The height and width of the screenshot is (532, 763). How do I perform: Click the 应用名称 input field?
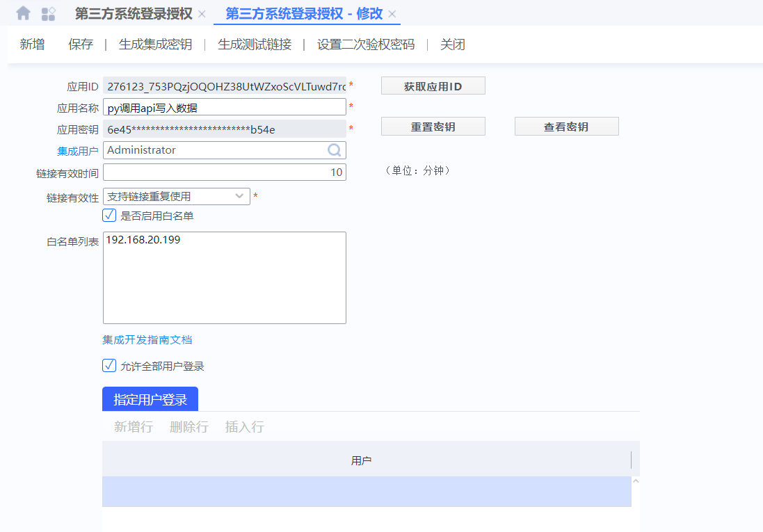click(x=224, y=107)
